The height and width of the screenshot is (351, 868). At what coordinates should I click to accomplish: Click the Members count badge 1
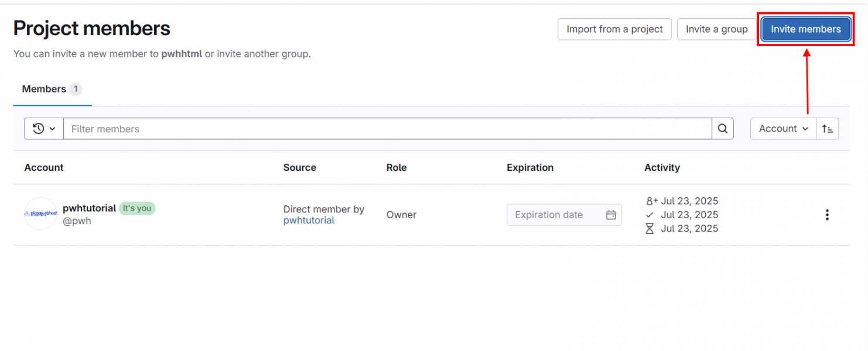pyautogui.click(x=76, y=90)
